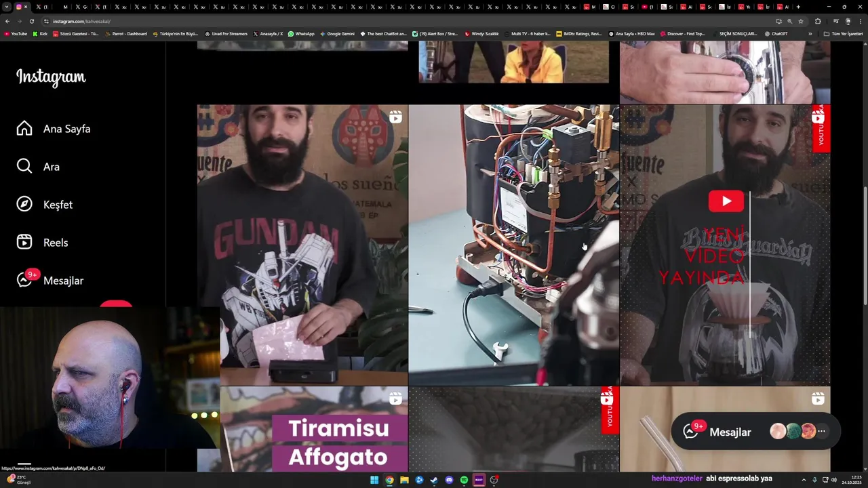Viewport: 868px width, 488px height.
Task: Click browser forward arrow
Action: tap(19, 21)
